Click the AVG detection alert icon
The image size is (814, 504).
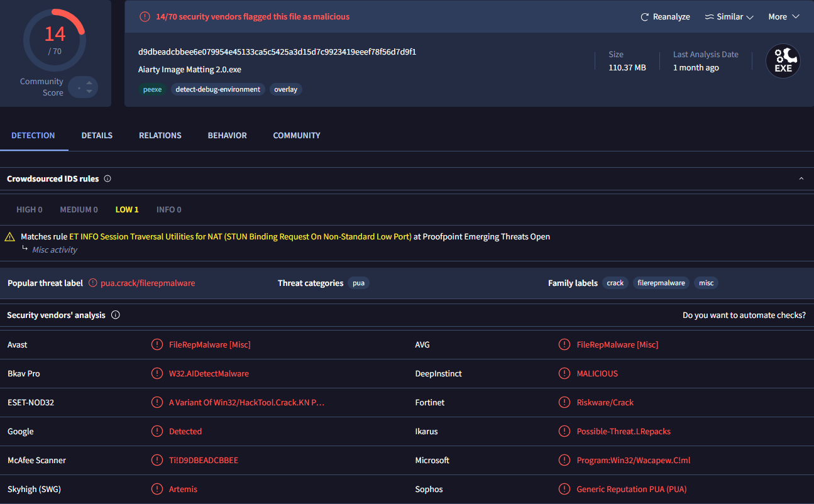pyautogui.click(x=564, y=344)
